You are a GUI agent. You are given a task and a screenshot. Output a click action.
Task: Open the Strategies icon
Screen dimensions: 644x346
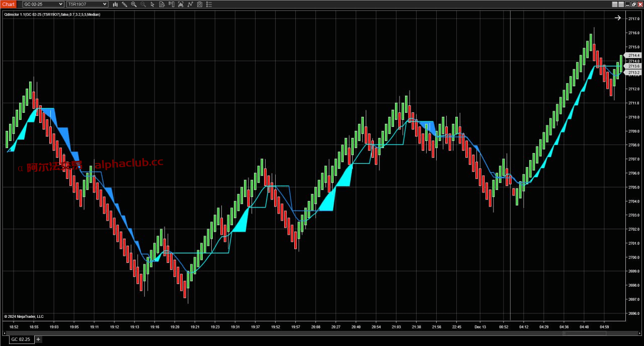pyautogui.click(x=190, y=4)
